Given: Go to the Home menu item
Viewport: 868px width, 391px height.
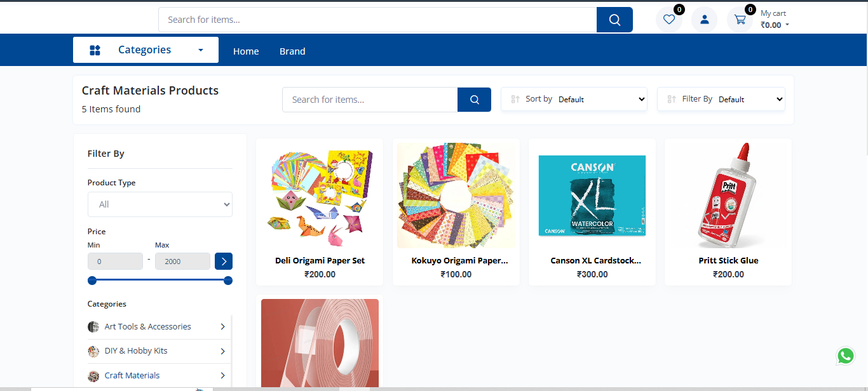Looking at the screenshot, I should (246, 51).
